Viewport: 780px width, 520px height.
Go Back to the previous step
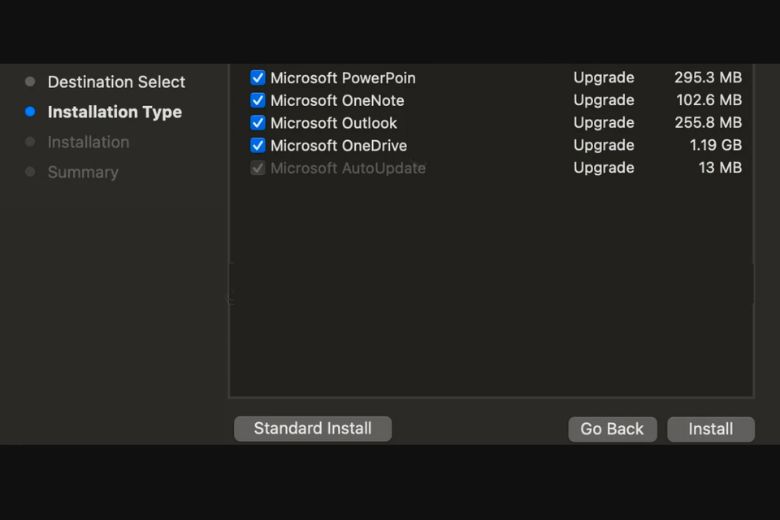tap(612, 429)
